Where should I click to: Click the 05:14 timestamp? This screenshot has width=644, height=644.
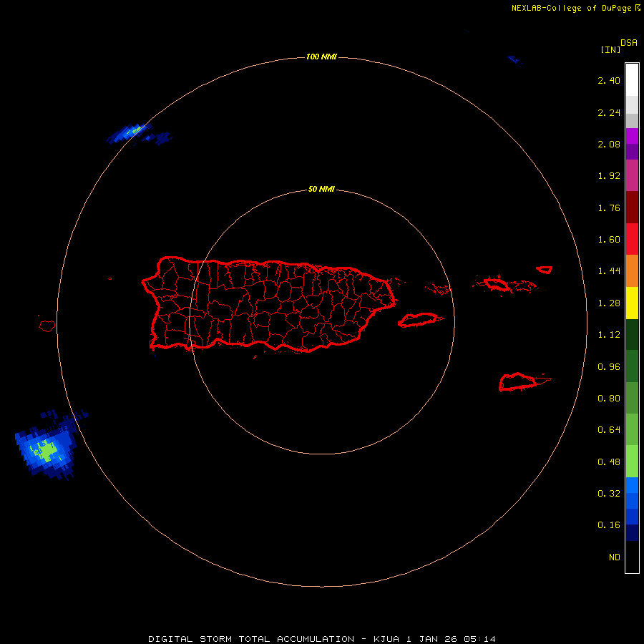[479, 639]
